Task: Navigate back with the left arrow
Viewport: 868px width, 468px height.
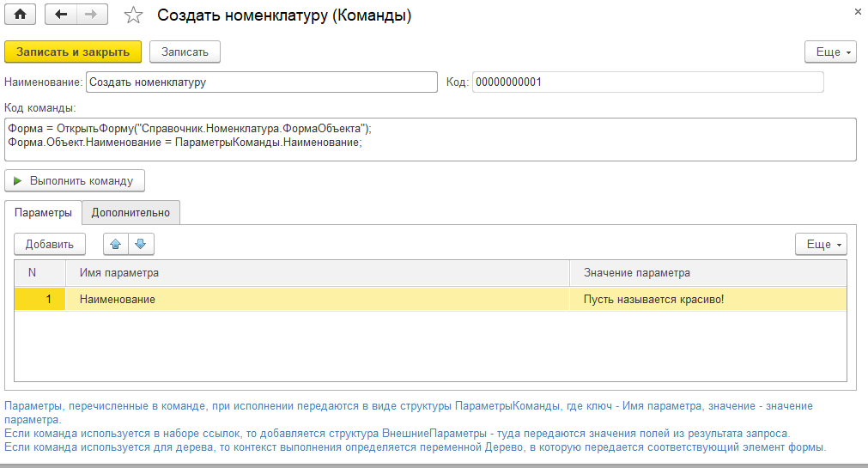Action: [60, 15]
